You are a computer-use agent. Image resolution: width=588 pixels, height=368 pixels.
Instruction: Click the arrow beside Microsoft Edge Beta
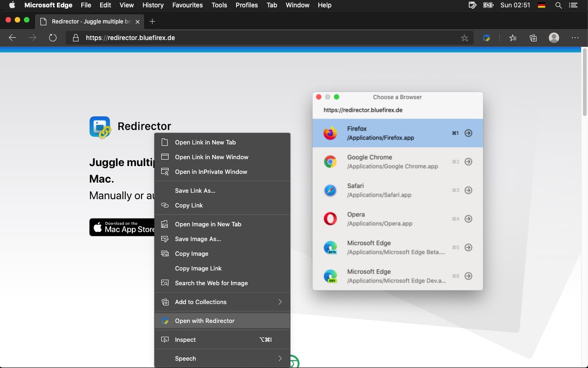click(x=468, y=247)
